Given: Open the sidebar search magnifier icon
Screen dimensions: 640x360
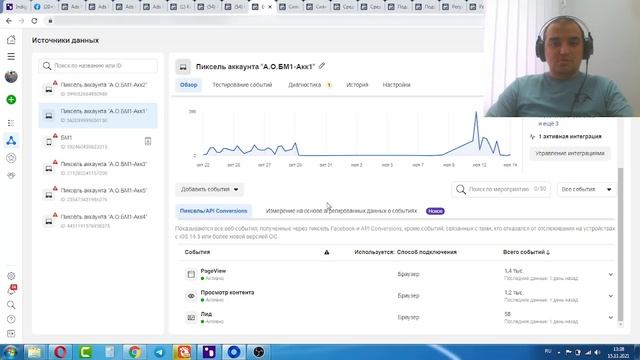Looking at the screenshot, I should 11,305.
